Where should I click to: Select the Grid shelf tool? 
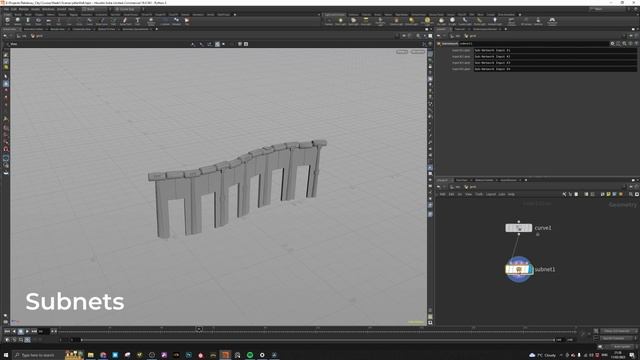[49, 21]
